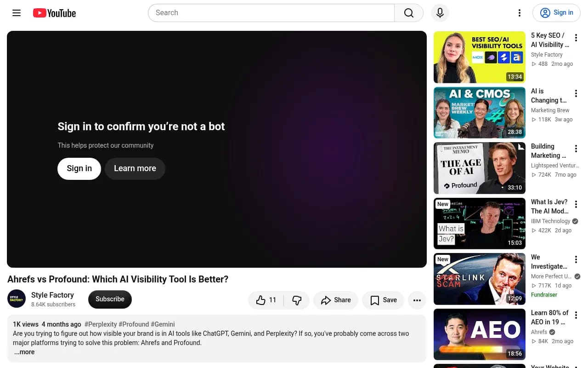588x368 pixels.
Task: Open options for 'We Investigate' video
Action: (576, 260)
